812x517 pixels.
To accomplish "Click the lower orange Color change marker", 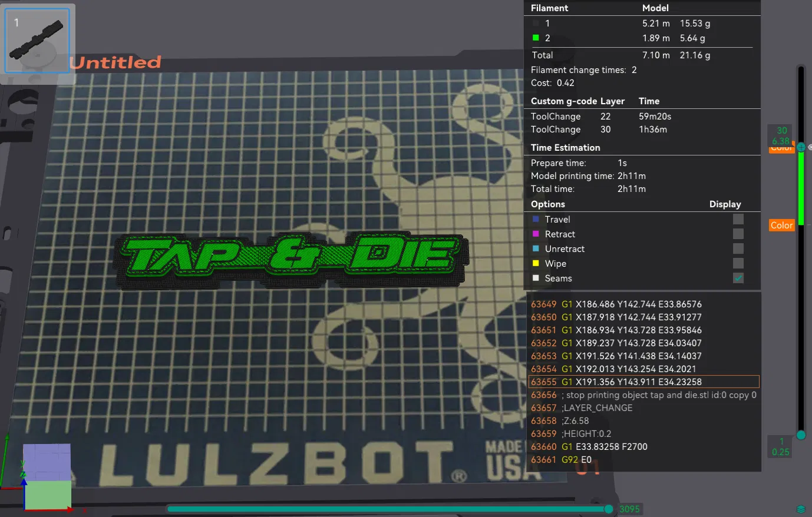I will pos(781,226).
